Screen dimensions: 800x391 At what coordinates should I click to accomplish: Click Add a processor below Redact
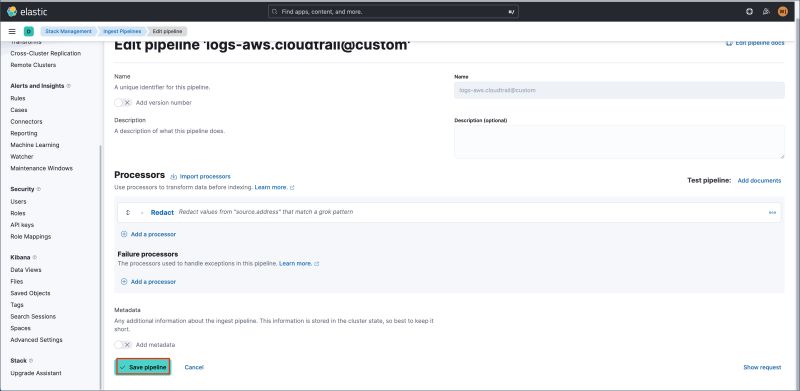pos(153,234)
